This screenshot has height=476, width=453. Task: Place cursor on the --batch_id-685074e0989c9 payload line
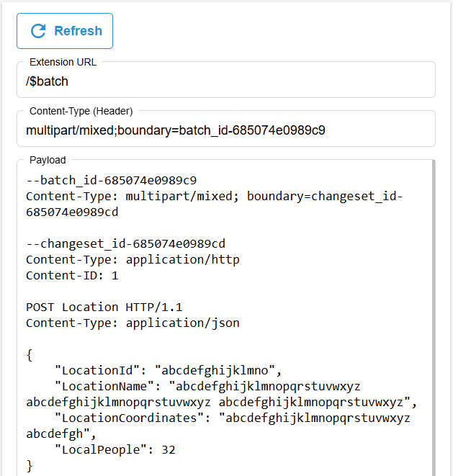112,180
